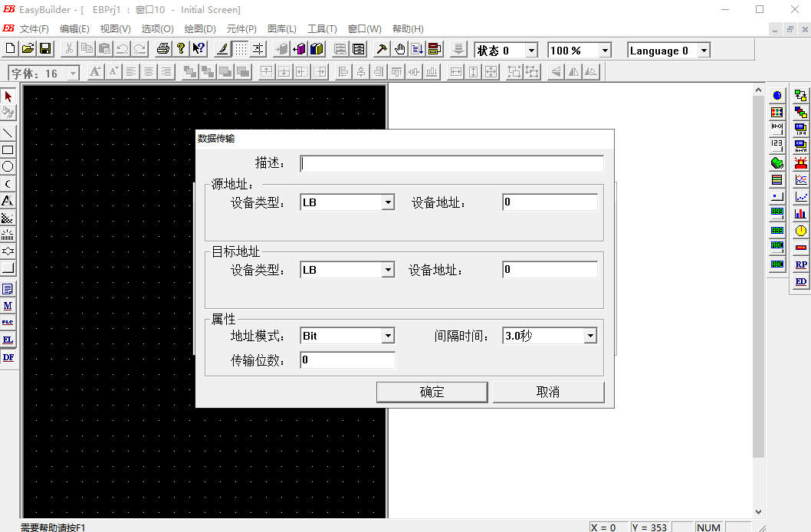Select the Text 'A' tool

point(8,201)
